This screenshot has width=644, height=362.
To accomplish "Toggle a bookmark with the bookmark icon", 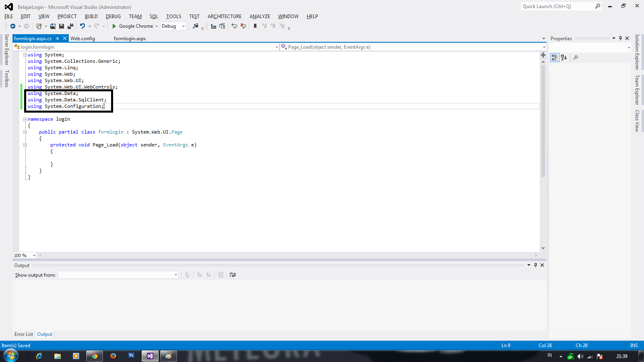I will [x=255, y=26].
